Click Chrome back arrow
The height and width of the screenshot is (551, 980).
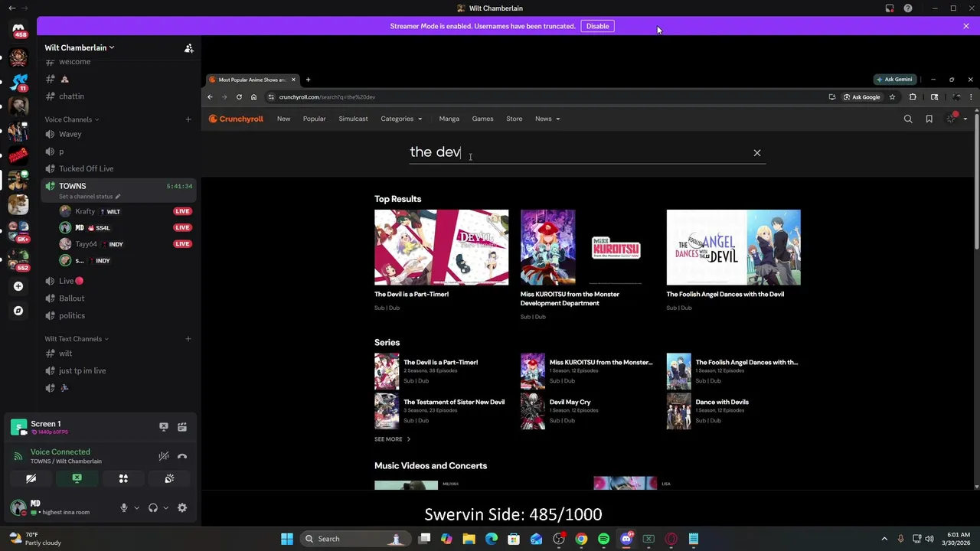210,97
